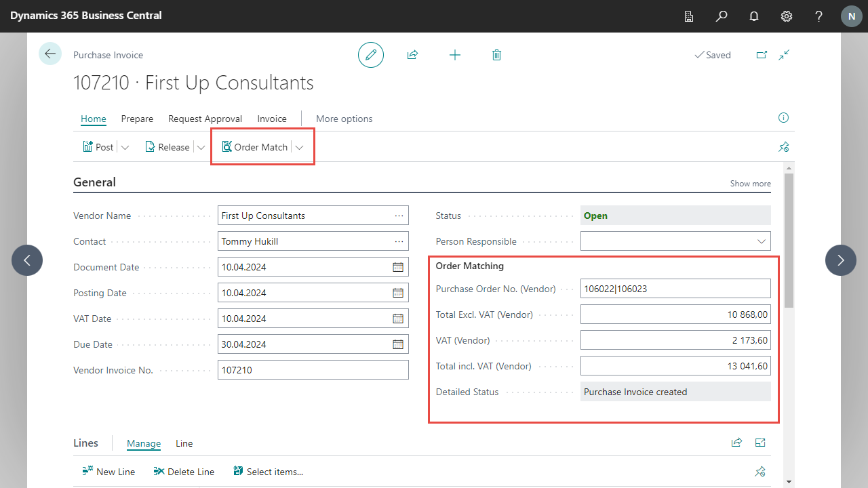Click the Order Match button
This screenshot has height=488, width=868.
pos(255,147)
